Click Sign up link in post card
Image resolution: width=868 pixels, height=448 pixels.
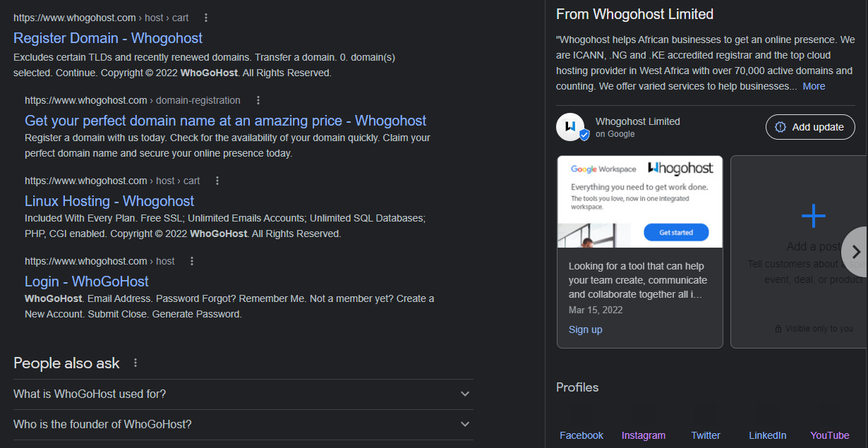click(x=586, y=329)
